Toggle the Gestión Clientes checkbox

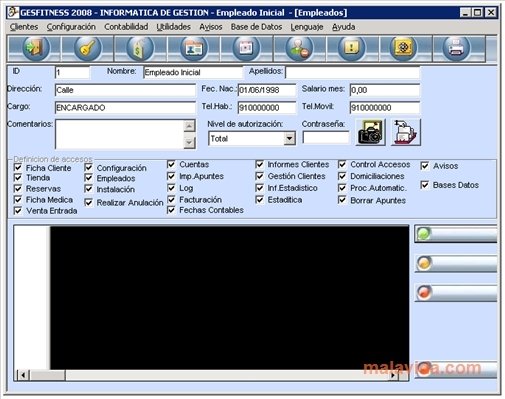click(x=259, y=176)
